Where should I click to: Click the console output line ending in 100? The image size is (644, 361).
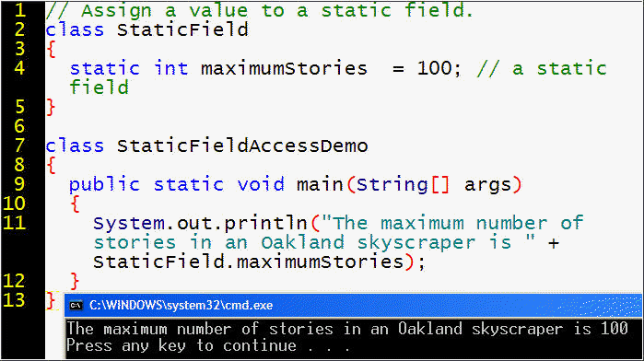click(347, 329)
